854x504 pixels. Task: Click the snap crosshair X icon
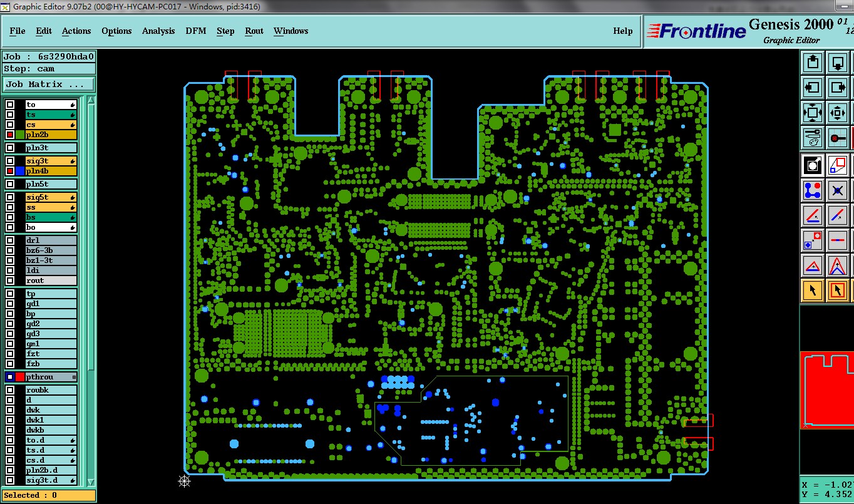(x=838, y=190)
